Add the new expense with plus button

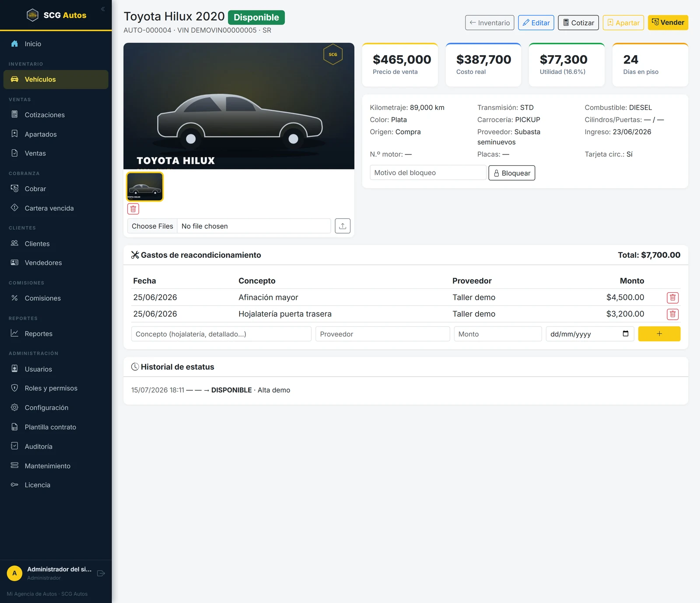pos(659,334)
